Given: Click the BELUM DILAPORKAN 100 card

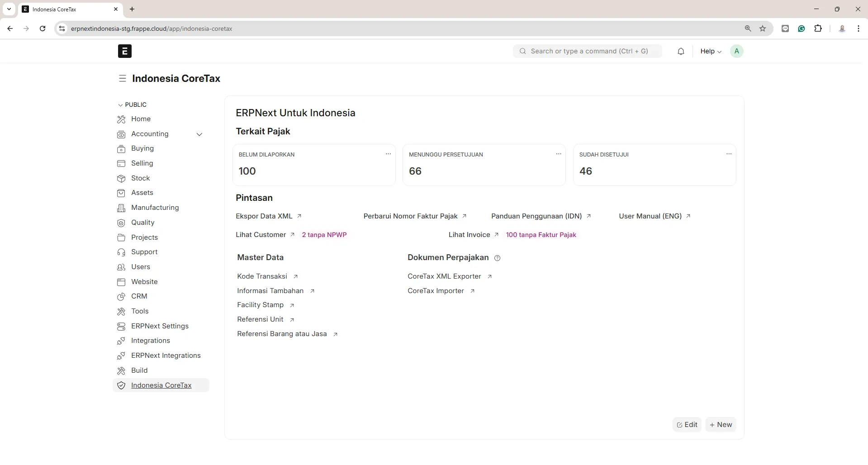Looking at the screenshot, I should (x=314, y=165).
